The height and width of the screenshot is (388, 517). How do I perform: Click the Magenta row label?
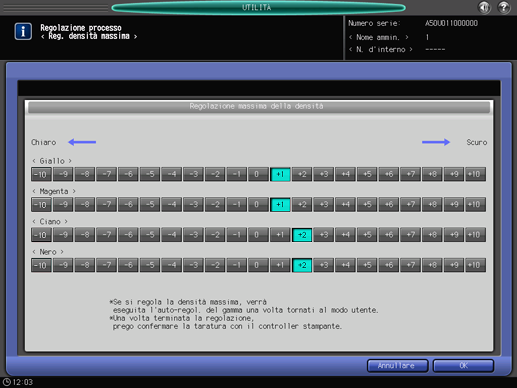pyautogui.click(x=54, y=191)
